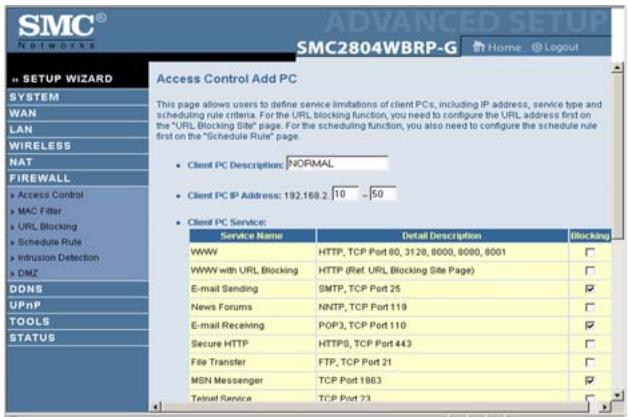Screen dimensions: 628x417
Task: Click the MSN Messenger service name
Action: coord(227,381)
